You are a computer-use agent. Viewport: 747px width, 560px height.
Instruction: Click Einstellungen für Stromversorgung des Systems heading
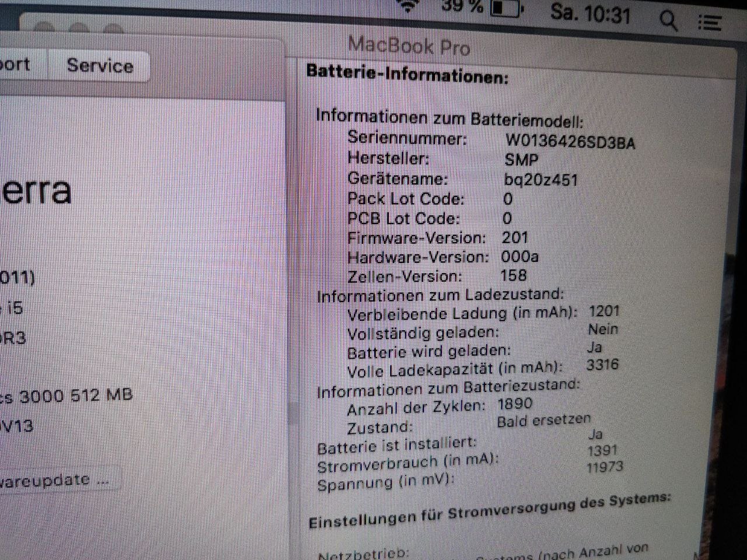coord(490,511)
